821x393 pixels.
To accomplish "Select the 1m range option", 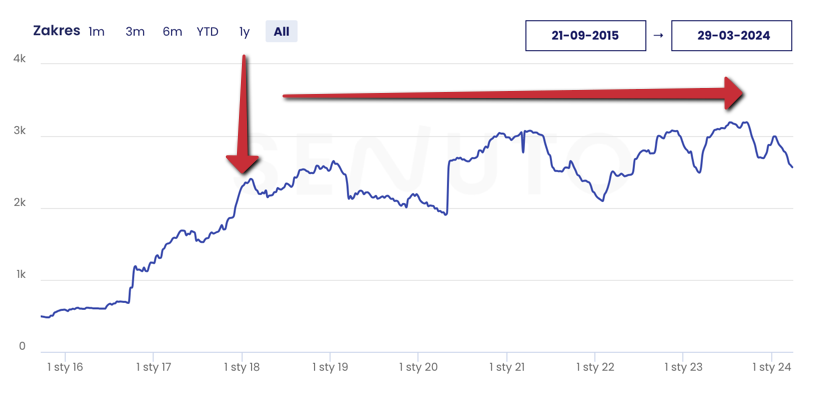I will pyautogui.click(x=96, y=32).
